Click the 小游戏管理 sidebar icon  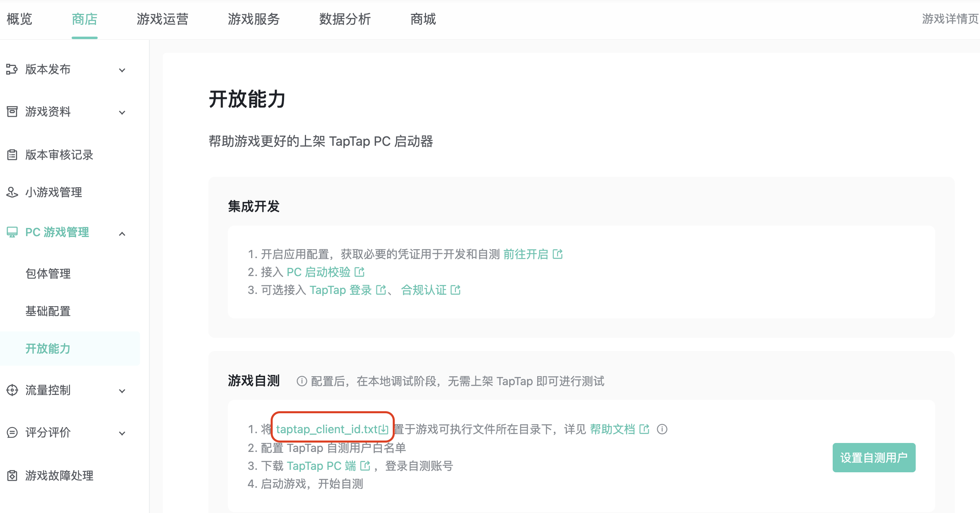pyautogui.click(x=12, y=192)
